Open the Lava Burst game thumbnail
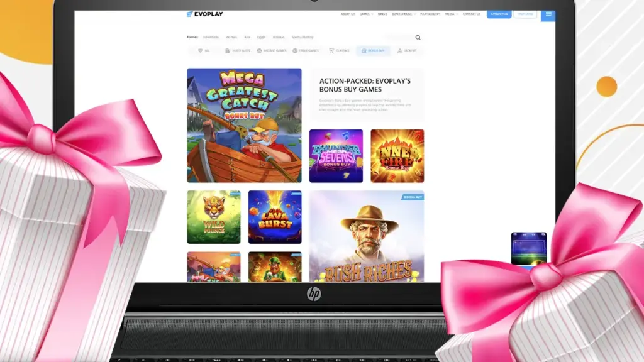 (x=275, y=217)
